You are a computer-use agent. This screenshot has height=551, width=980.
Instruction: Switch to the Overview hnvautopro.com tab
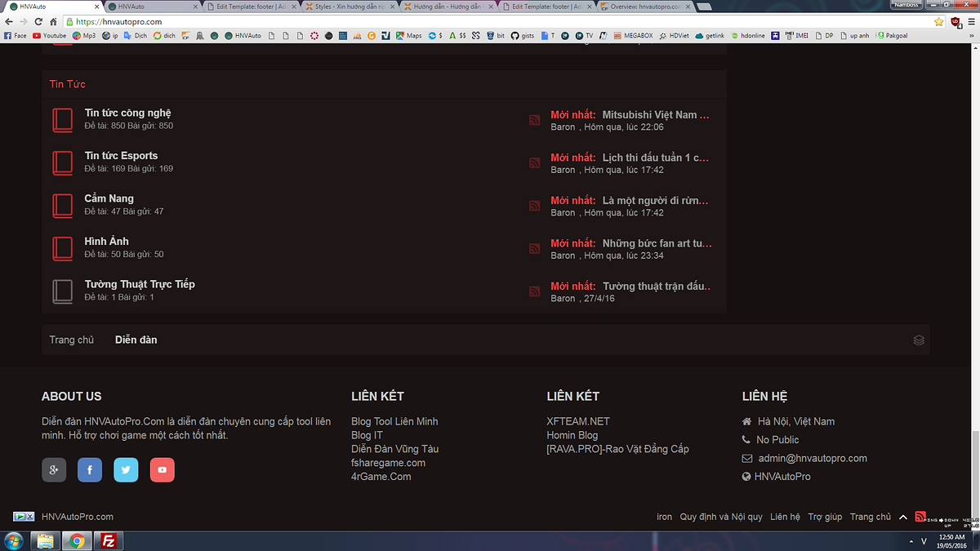(x=642, y=7)
